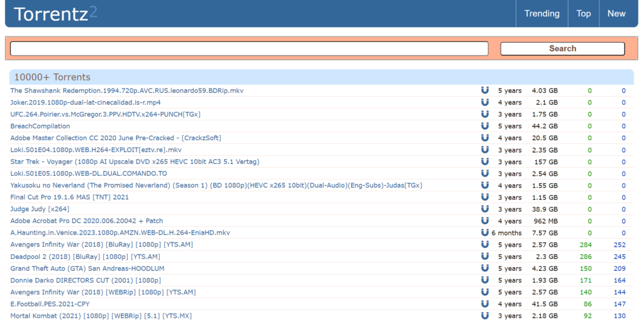Open Donnie Darko DIRECTORS CUT link
Viewport: 644px width, 321px height.
tap(86, 280)
